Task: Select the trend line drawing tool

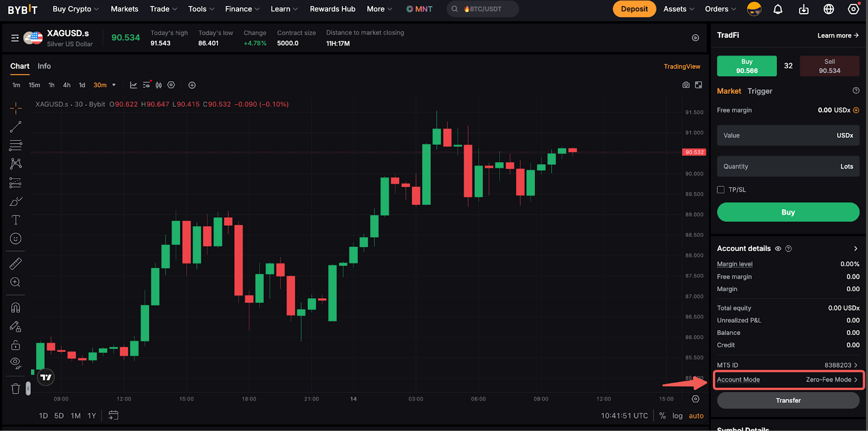Action: click(16, 127)
